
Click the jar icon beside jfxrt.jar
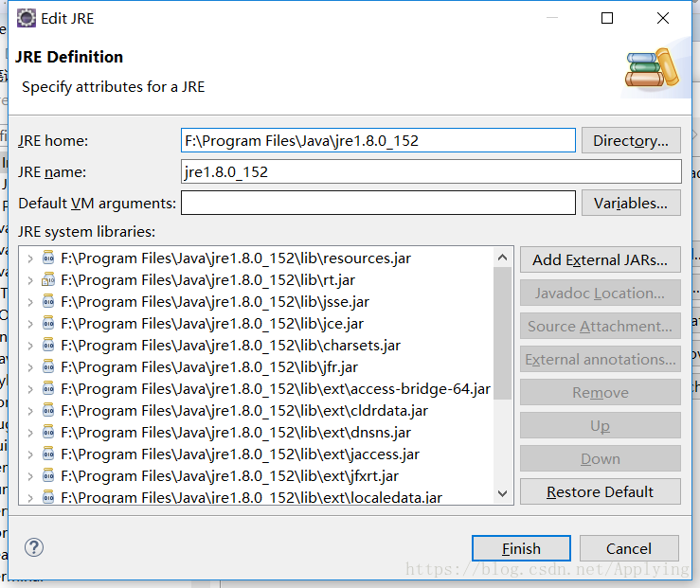[48, 476]
